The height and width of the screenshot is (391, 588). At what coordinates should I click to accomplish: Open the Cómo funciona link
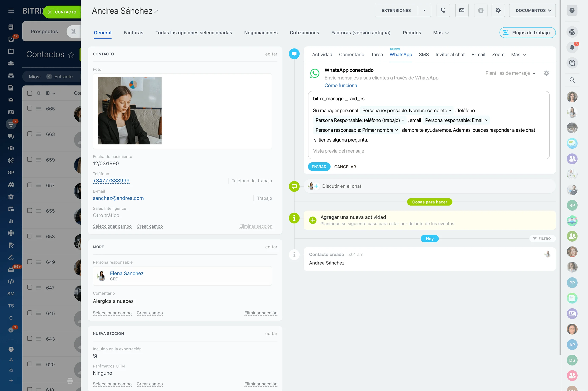[x=341, y=85]
